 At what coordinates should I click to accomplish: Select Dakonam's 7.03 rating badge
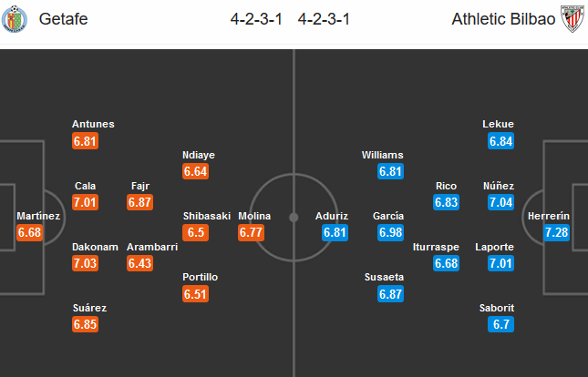84,263
